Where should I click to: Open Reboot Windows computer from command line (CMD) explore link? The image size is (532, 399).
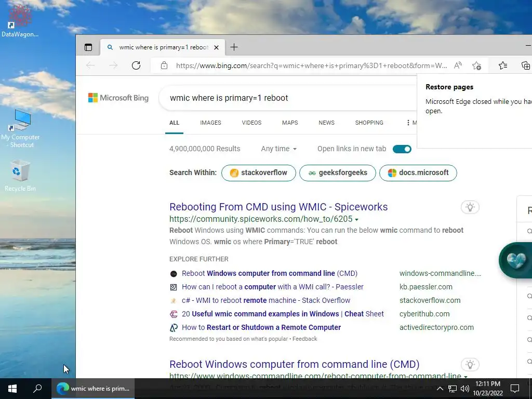(x=270, y=273)
